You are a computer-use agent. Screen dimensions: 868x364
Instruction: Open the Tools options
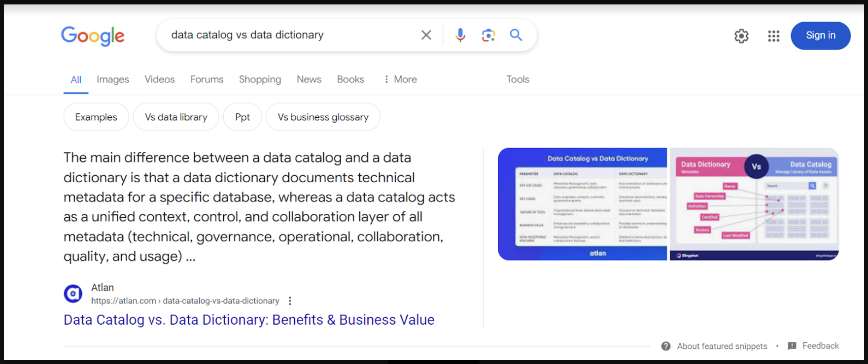coord(518,79)
